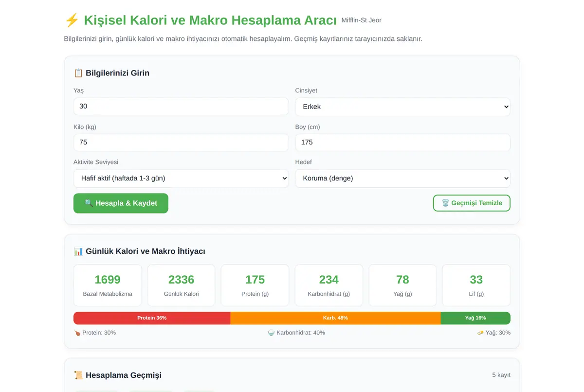
Task: Click the orange Karb. 48% bar segment
Action: click(x=335, y=318)
